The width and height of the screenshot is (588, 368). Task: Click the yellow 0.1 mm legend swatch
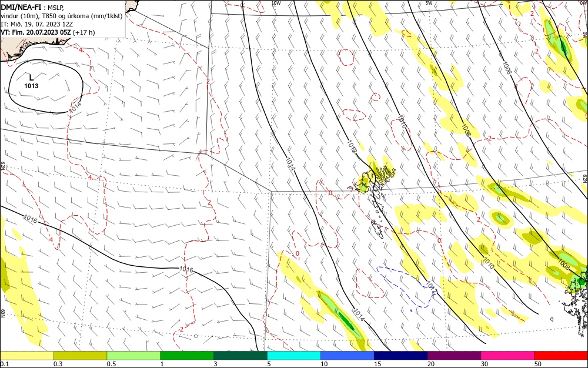click(x=27, y=356)
